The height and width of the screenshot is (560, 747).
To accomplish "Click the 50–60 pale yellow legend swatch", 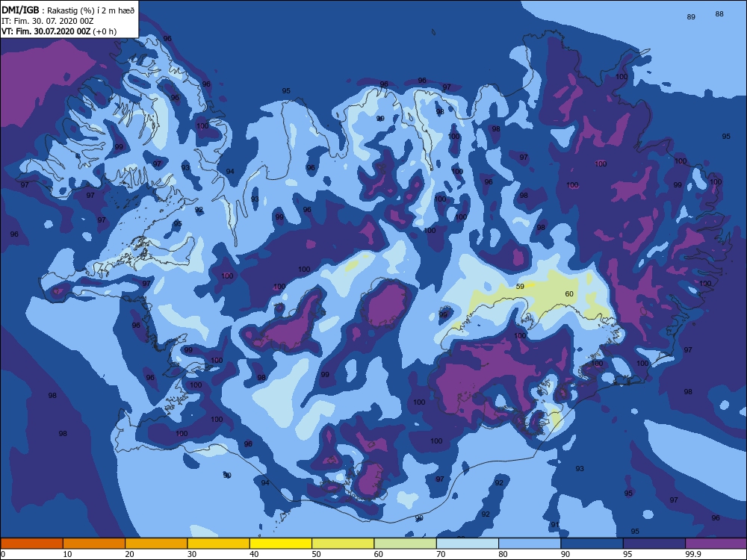I will (x=343, y=544).
